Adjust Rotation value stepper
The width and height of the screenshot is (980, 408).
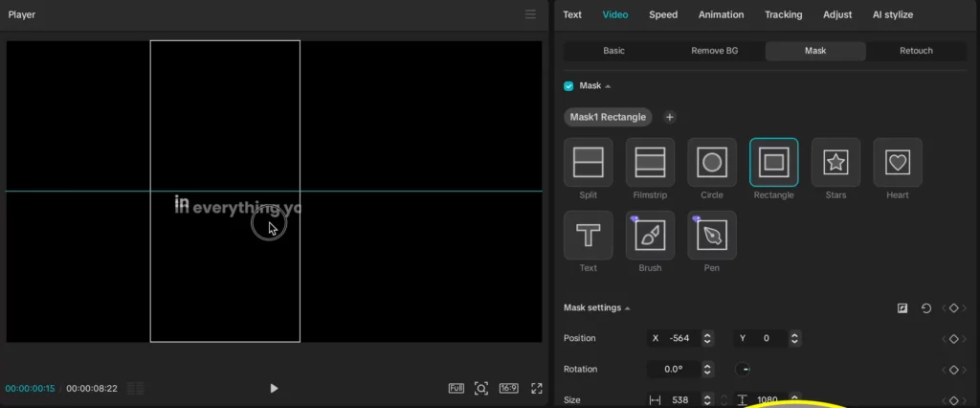point(707,369)
